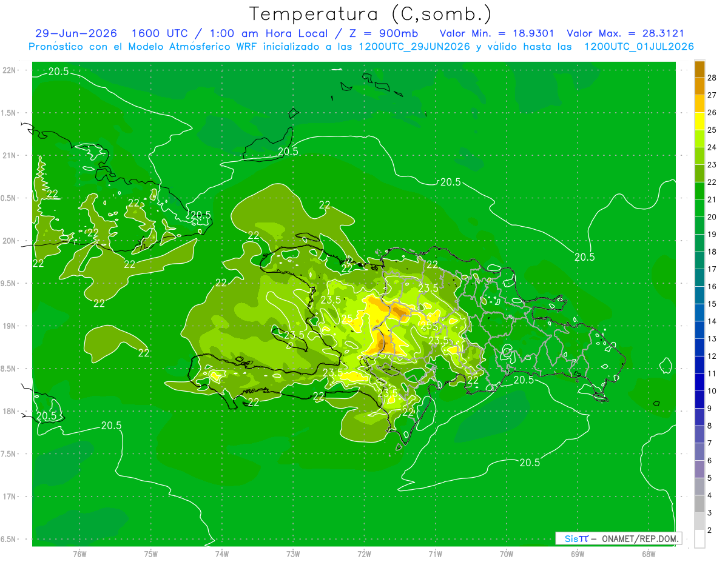Click legend value "10"
Screen dimensions: 728x562
[x=712, y=391]
